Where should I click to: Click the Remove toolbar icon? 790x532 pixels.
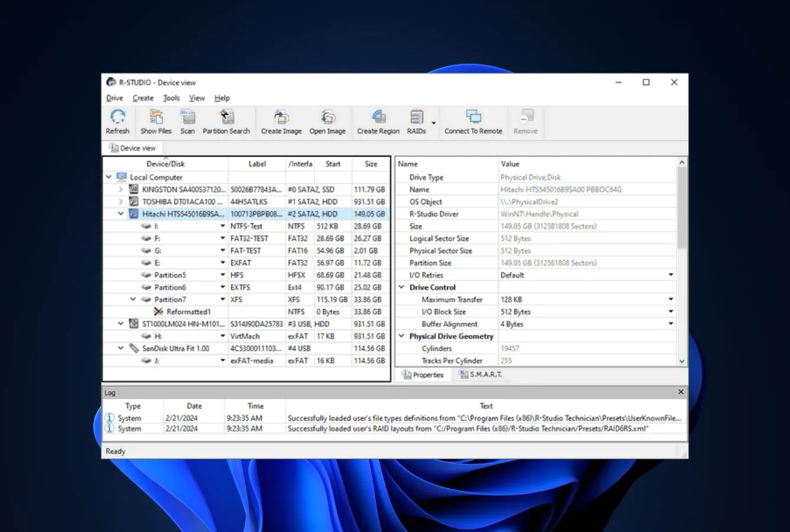(526, 116)
